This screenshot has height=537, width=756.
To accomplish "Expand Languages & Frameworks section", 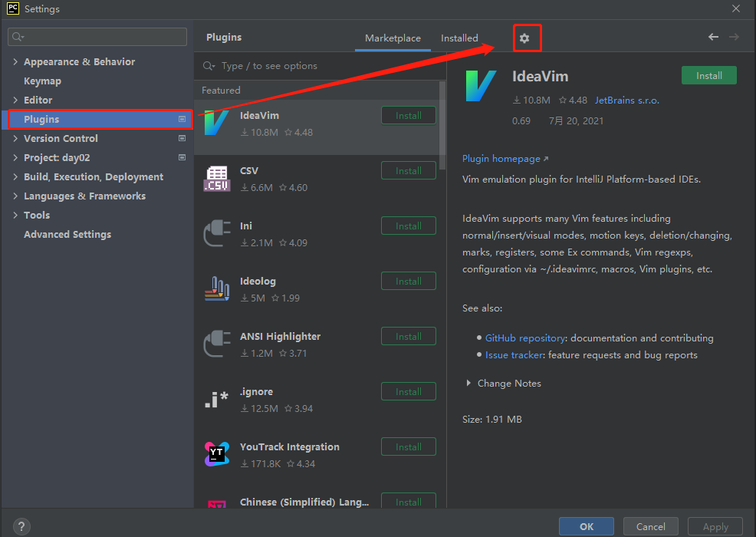I will [15, 196].
